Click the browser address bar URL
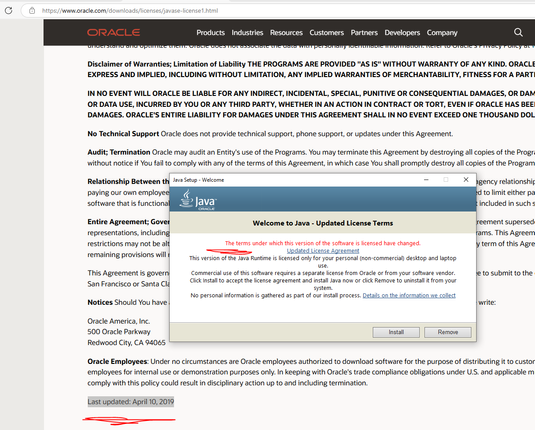Viewport: 535px width, 430px height. coord(130,11)
